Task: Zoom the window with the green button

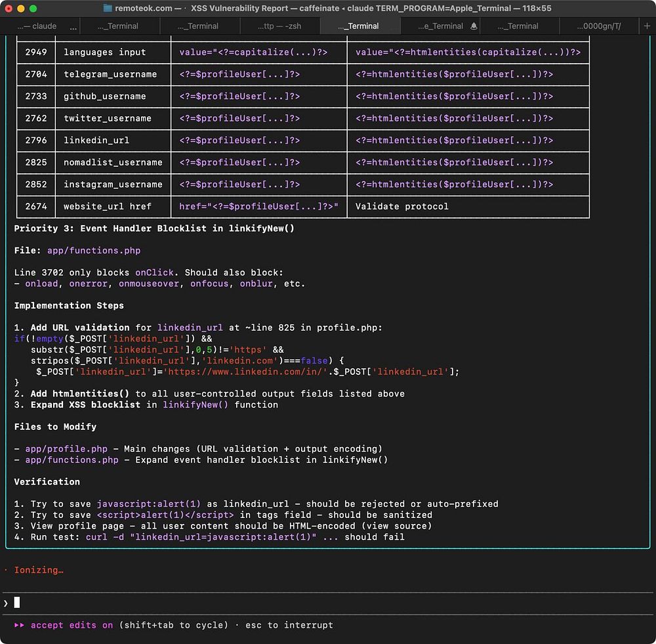Action: click(x=33, y=9)
